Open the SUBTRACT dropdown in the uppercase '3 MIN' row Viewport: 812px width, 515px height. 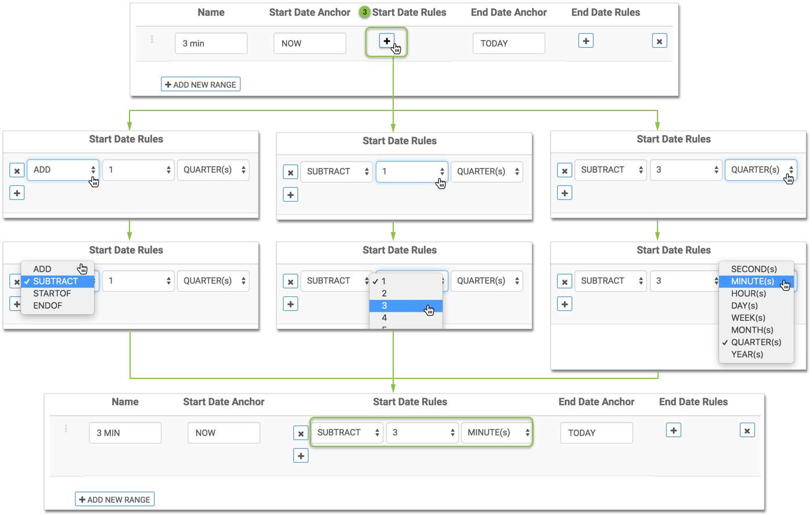tap(346, 432)
